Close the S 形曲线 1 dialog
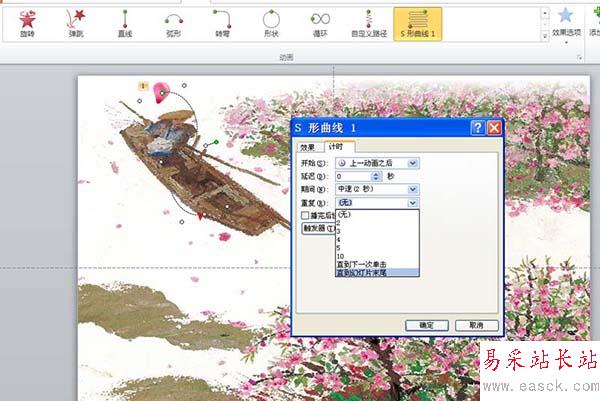The width and height of the screenshot is (600, 401). pos(494,127)
